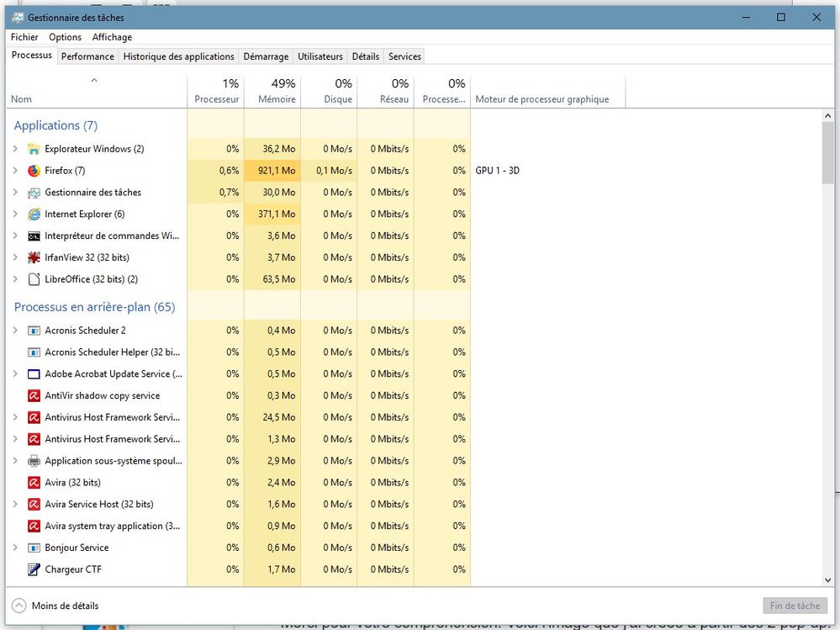Viewport: 840px width, 630px height.
Task: Switch to the Performance tab
Action: pos(87,56)
